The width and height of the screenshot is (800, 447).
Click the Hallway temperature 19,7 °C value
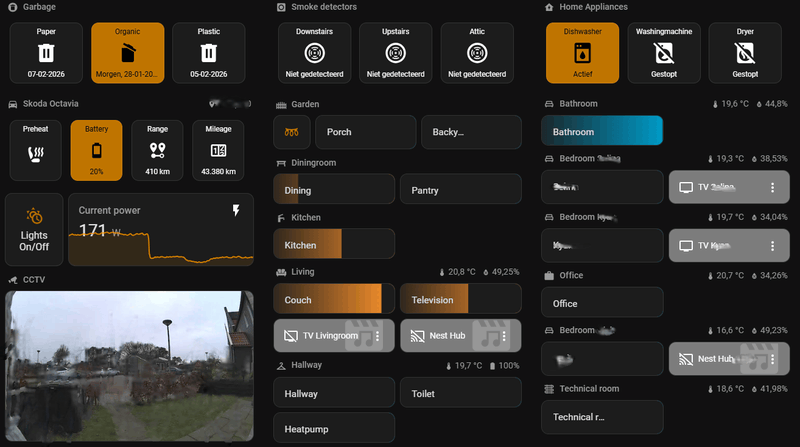tap(468, 366)
